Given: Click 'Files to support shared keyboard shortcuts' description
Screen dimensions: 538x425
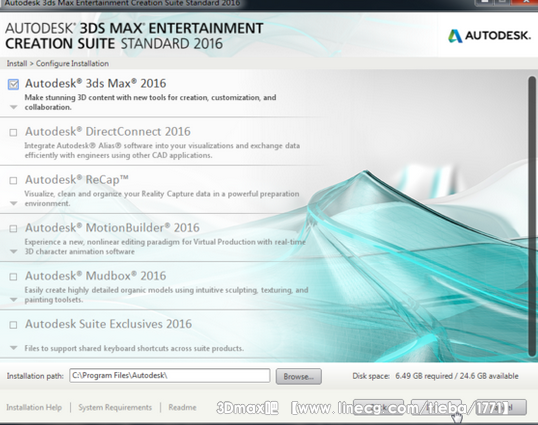Looking at the screenshot, I should [134, 348].
